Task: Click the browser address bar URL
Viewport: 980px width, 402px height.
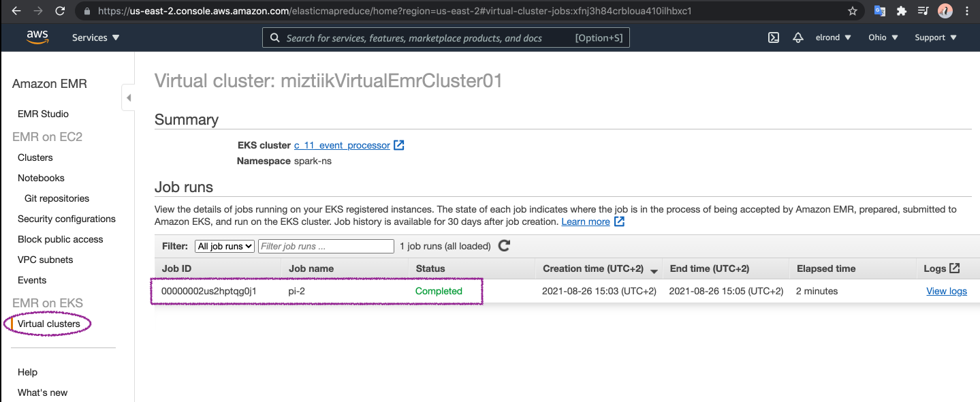Action: coord(395,12)
